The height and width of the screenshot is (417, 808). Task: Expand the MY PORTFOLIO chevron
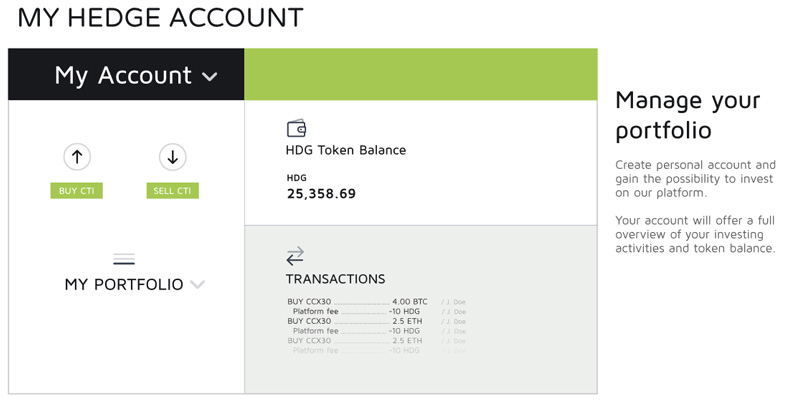click(197, 284)
